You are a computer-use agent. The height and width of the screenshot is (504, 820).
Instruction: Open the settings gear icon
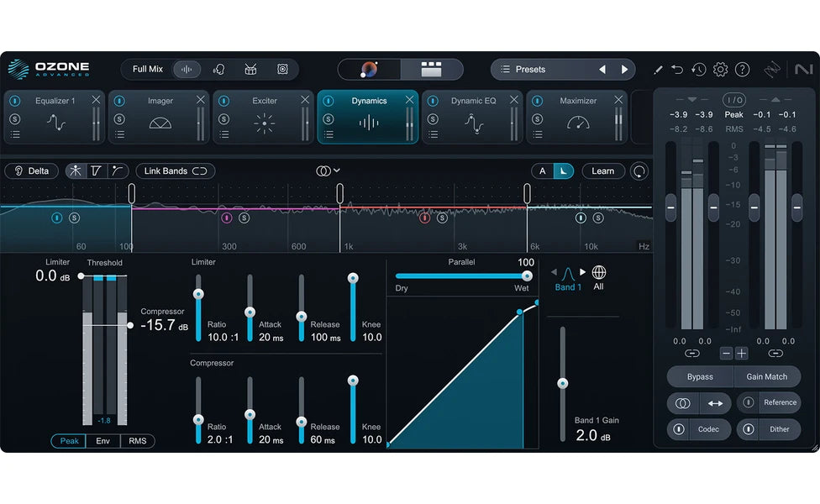[x=720, y=70]
